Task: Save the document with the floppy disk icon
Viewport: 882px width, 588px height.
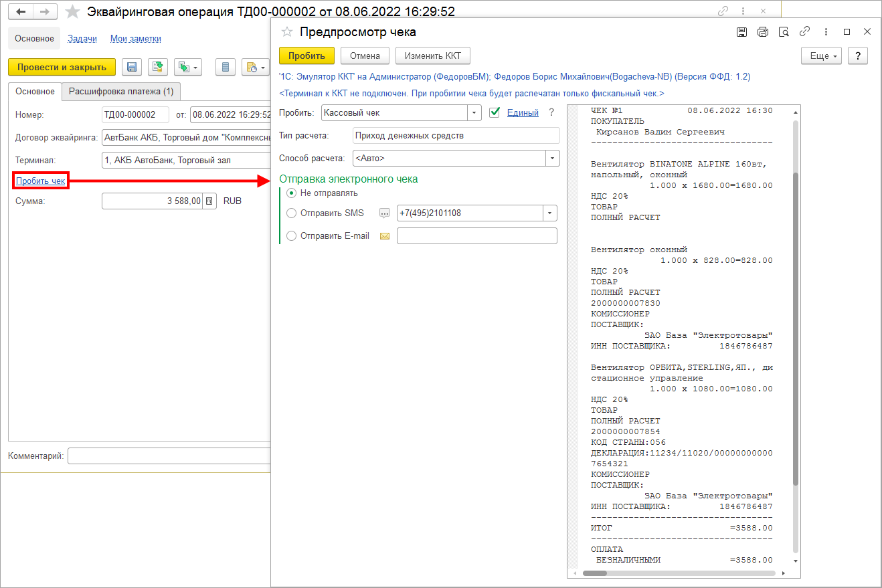Action: pyautogui.click(x=132, y=67)
